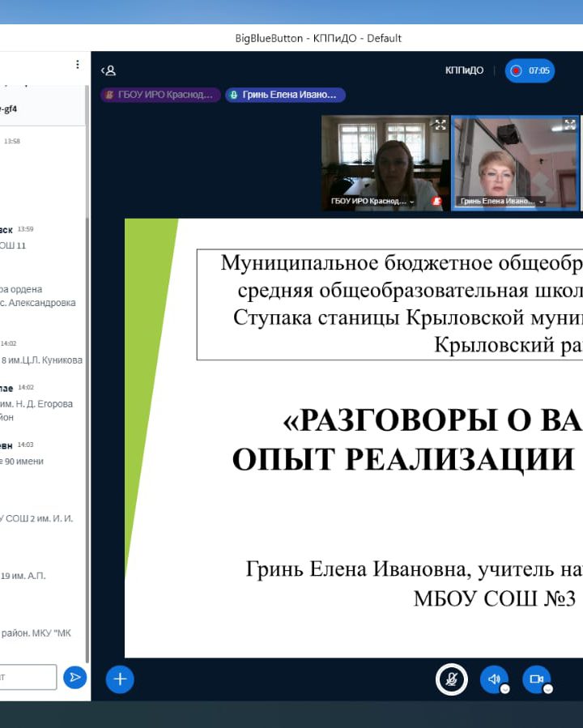Hide the user list panel icon
The width and height of the screenshot is (583, 728).
coord(109,70)
